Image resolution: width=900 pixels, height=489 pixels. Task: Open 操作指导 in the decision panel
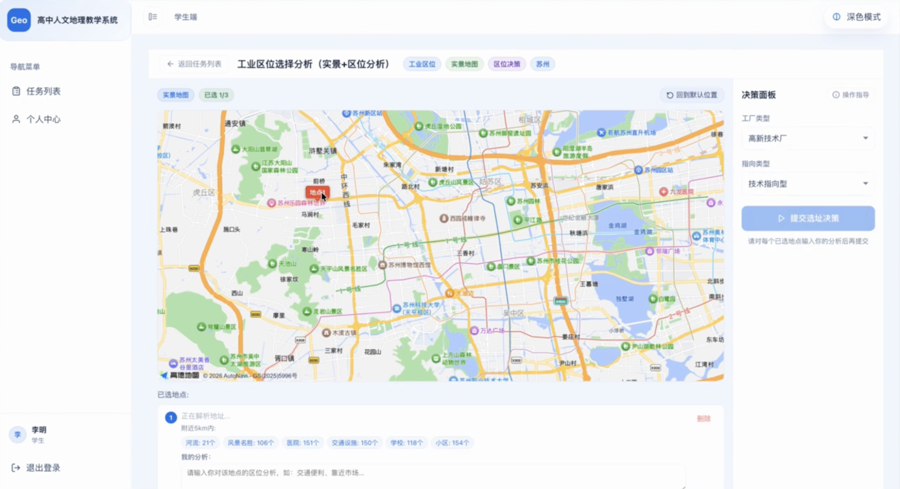[851, 95]
